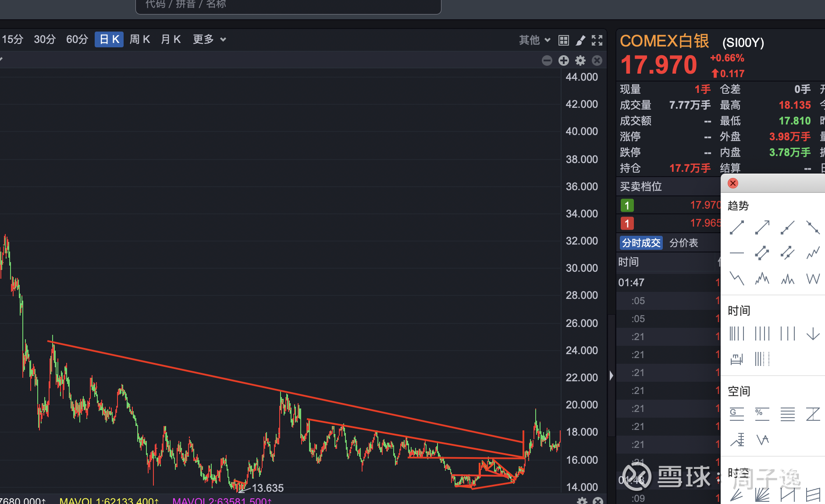Click the 持仓 17.7万手 value

pyautogui.click(x=690, y=168)
